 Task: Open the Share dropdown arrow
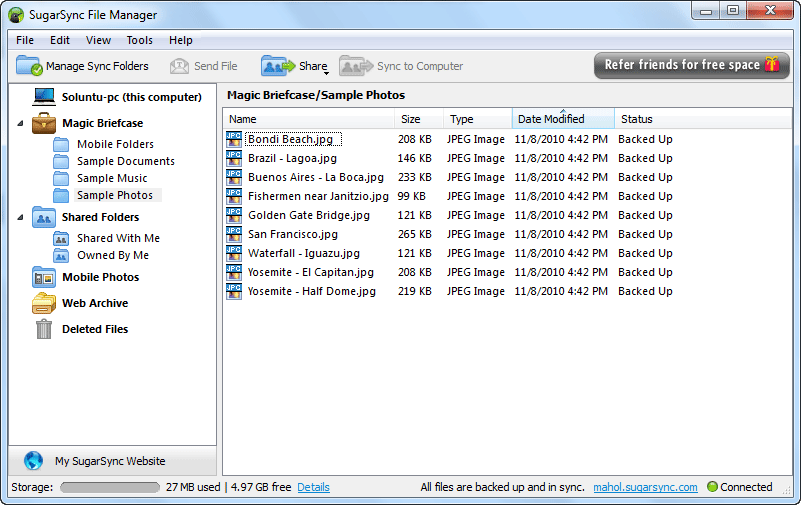point(325,73)
